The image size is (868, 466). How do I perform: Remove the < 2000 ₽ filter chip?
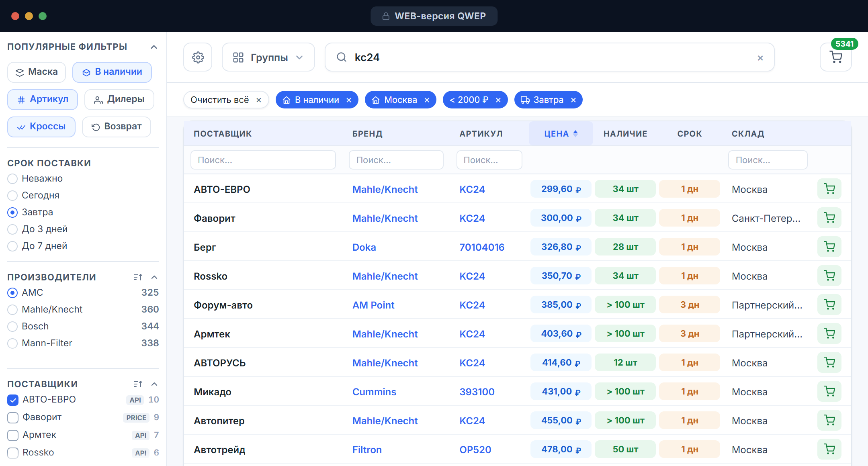[498, 100]
